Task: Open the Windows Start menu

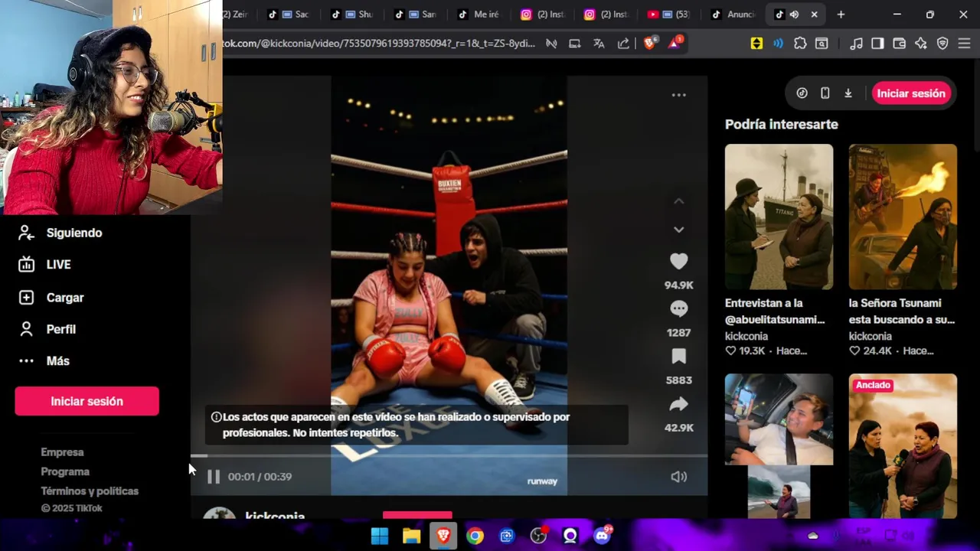Action: click(380, 536)
